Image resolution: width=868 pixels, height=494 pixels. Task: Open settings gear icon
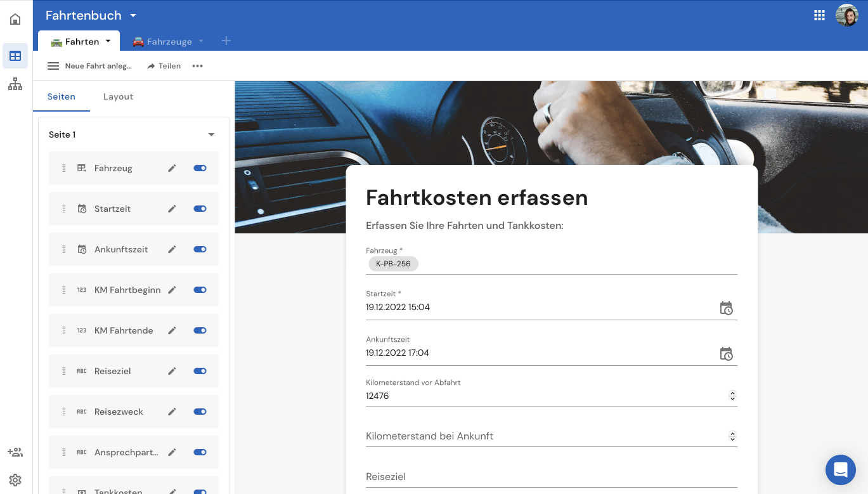[15, 480]
